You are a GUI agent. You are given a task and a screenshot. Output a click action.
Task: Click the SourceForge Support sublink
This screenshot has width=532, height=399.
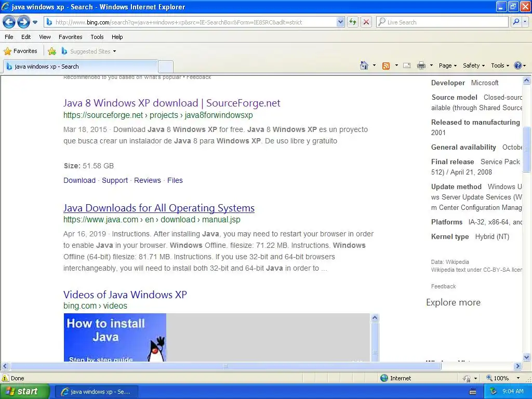(115, 180)
